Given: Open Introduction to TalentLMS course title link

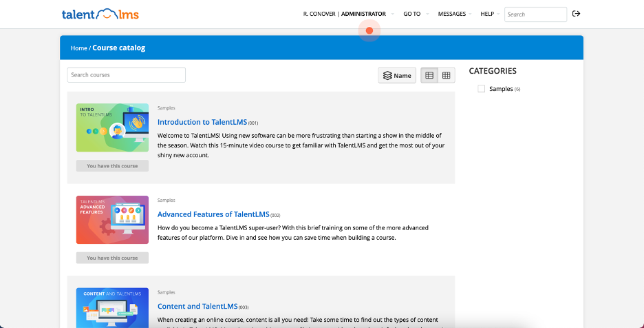Looking at the screenshot, I should coord(202,122).
